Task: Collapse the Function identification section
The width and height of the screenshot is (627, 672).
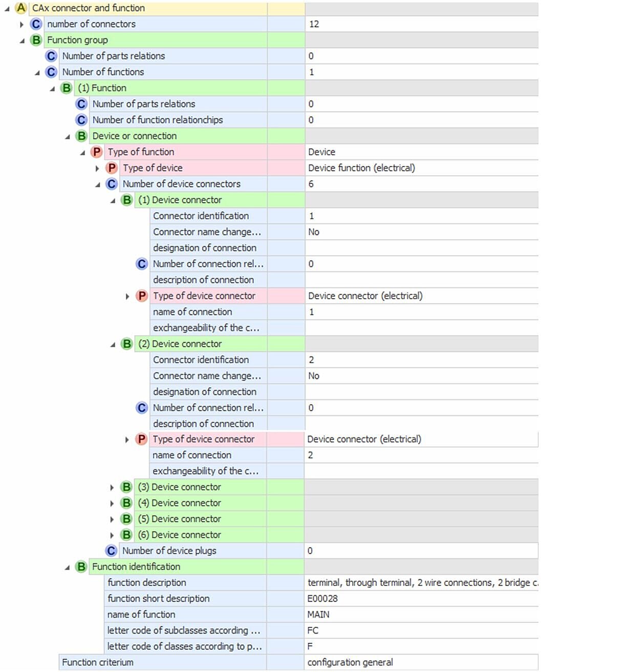Action: tap(67, 568)
